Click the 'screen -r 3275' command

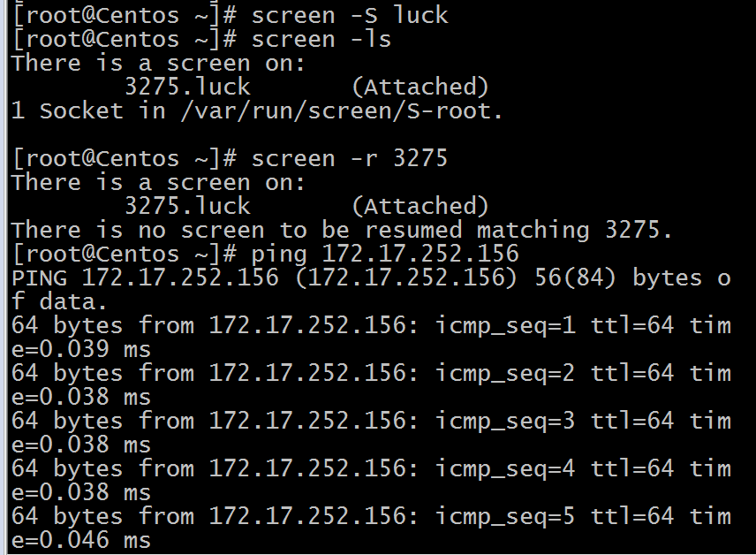[x=350, y=158]
